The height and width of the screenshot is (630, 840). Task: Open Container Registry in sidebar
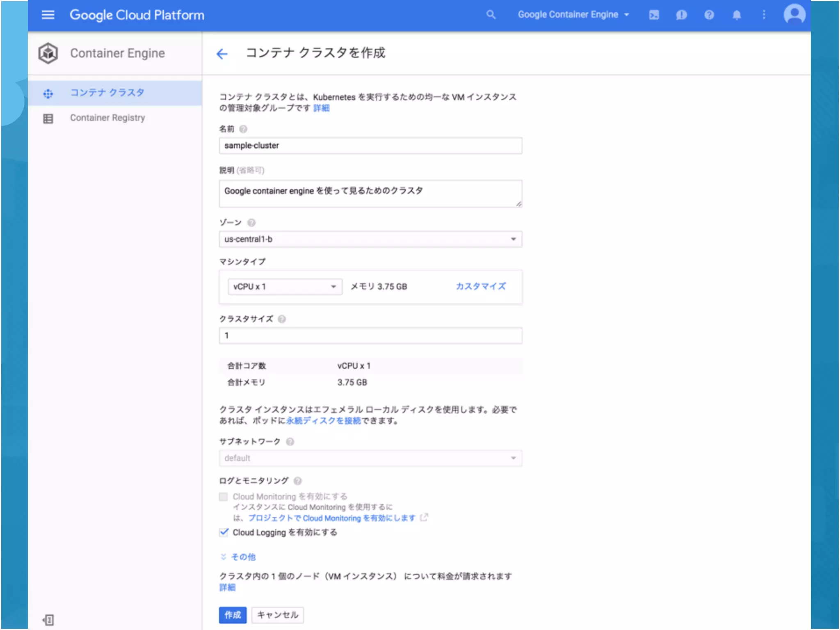[107, 118]
